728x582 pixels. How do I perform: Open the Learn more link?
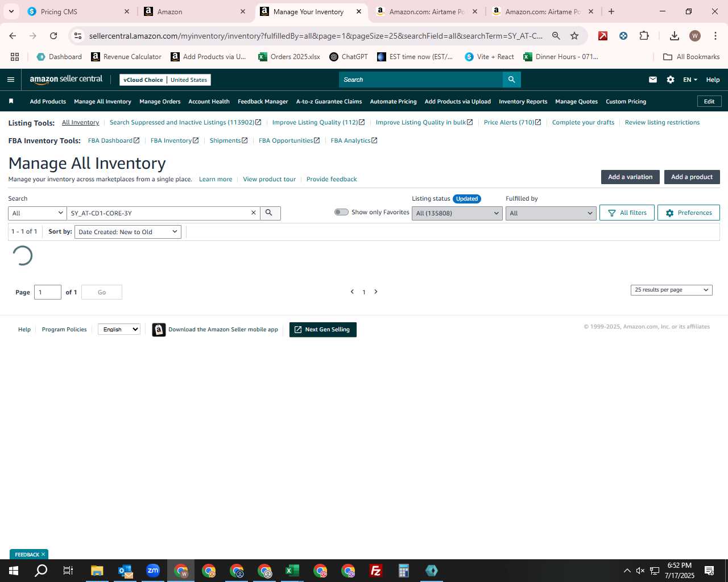[216, 179]
